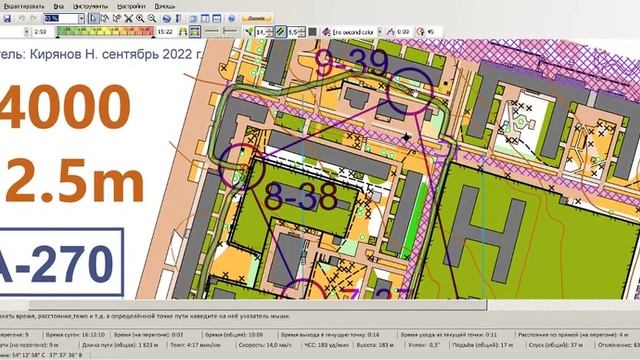
Task: Toggle the green double line track icon
Action: click(280, 31)
